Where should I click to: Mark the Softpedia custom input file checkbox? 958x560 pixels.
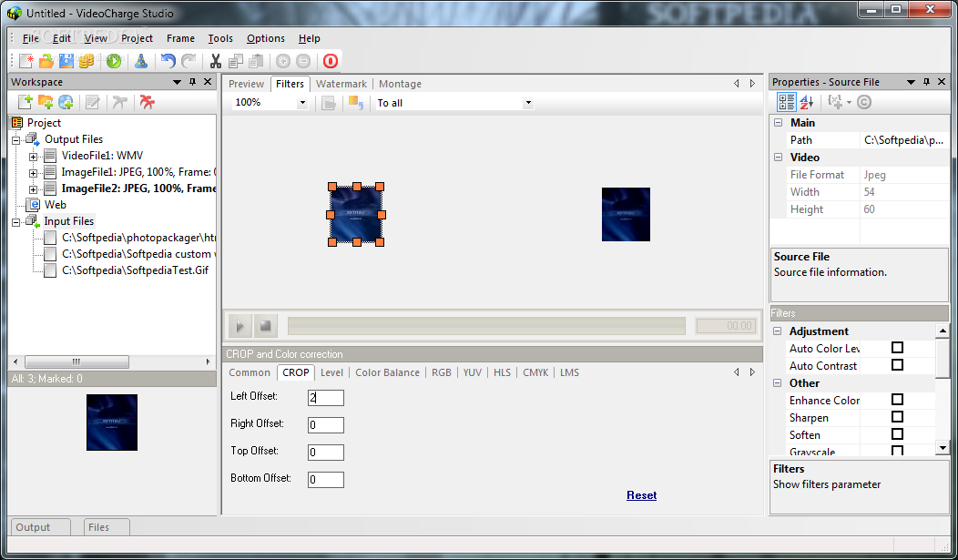[50, 254]
